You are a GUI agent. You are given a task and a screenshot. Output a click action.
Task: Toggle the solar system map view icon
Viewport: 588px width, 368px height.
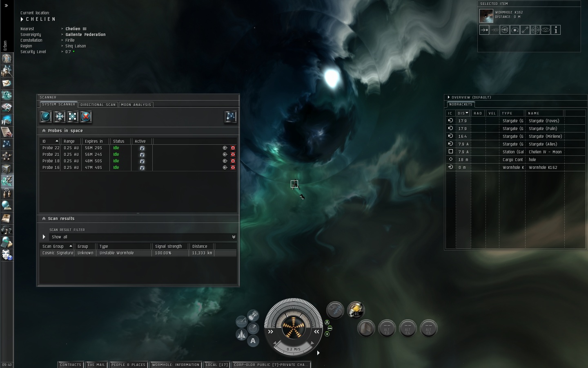[231, 117]
